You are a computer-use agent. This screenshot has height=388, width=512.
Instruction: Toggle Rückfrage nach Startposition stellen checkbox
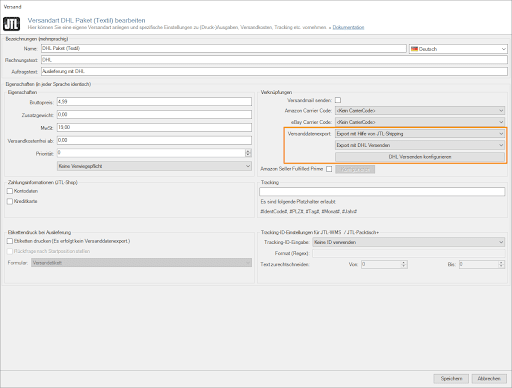(10, 251)
